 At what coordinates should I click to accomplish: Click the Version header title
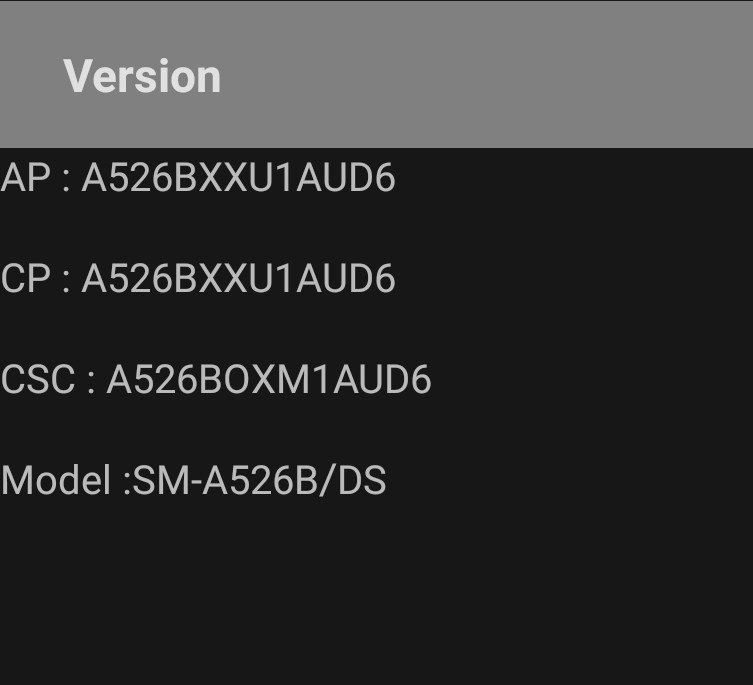pyautogui.click(x=142, y=76)
